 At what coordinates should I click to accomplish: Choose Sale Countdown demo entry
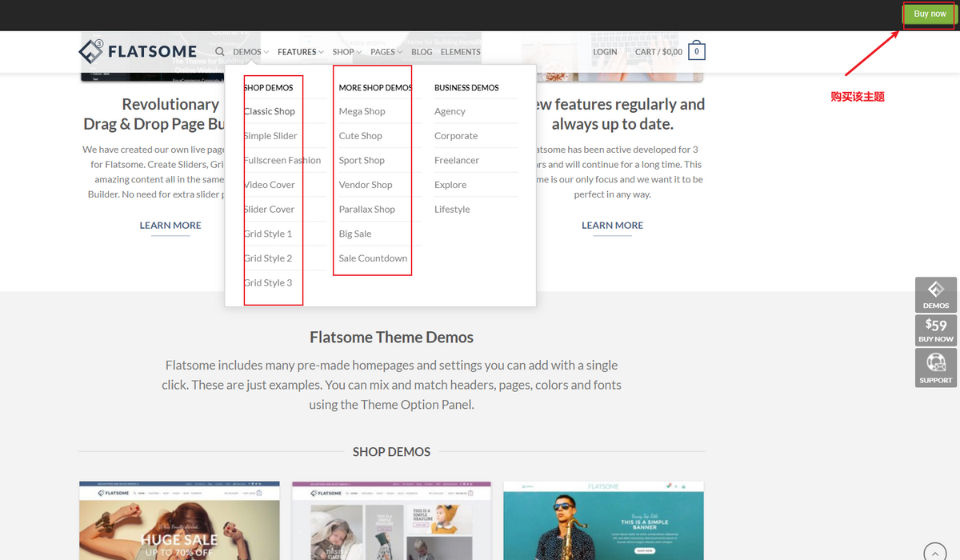pos(373,258)
